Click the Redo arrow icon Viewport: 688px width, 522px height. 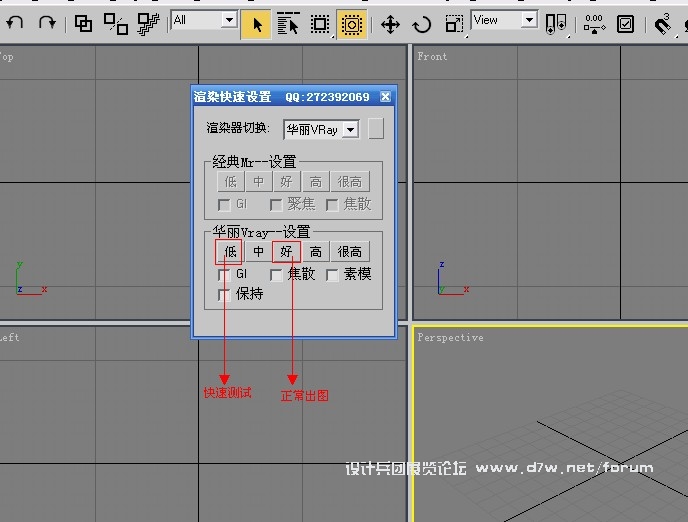(47, 23)
